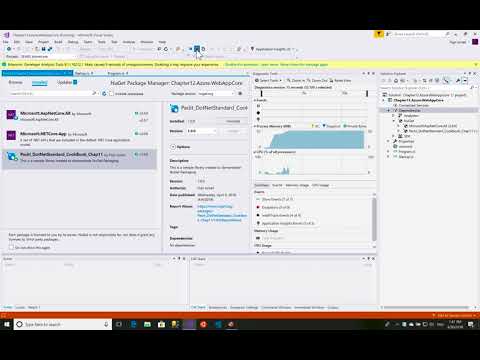Image resolution: width=480 pixels, height=360 pixels.
Task: Click Microsoft.NETCore.App package icon
Action: (x=11, y=135)
